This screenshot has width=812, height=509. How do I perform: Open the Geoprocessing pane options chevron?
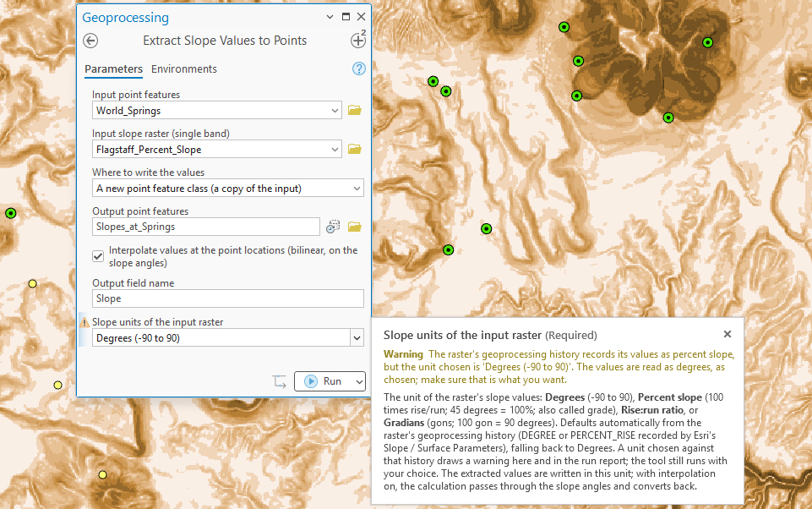[330, 17]
